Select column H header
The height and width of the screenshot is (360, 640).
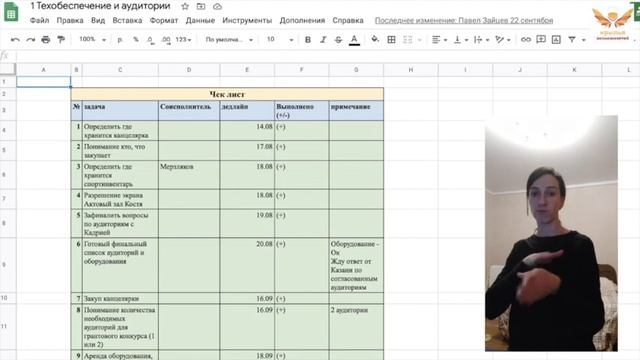[x=411, y=70]
